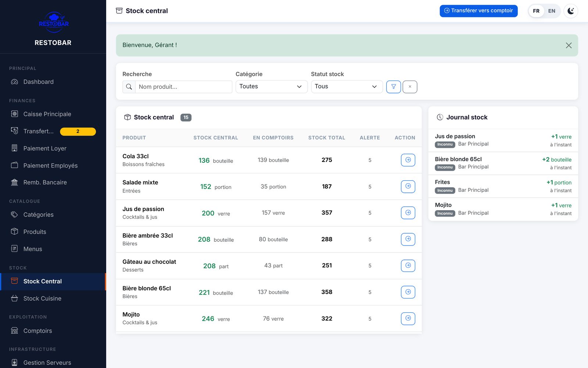Click the Transférer vers comptoir button
Image resolution: width=588 pixels, height=368 pixels.
coord(478,11)
